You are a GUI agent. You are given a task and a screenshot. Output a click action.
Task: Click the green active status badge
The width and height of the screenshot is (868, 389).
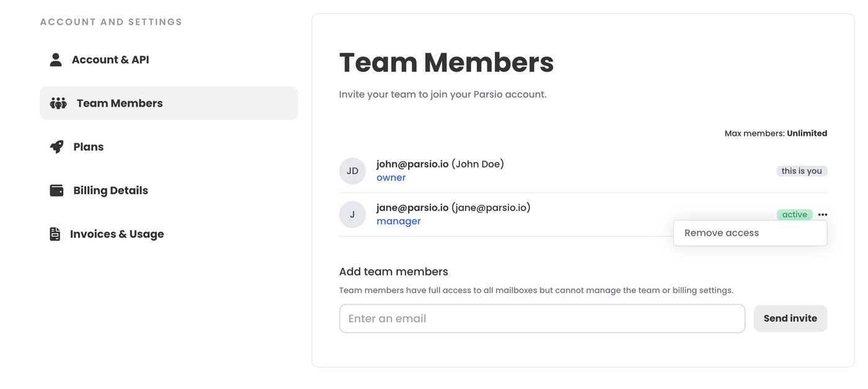pyautogui.click(x=794, y=215)
